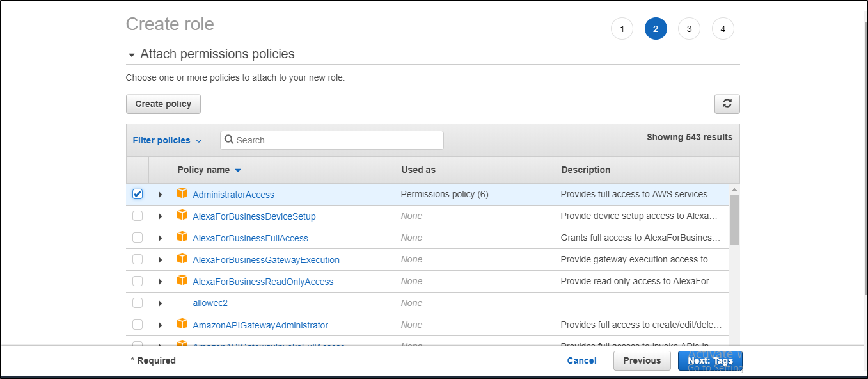Open the AlexaForBusinessReadOnlyAccess policy link

pyautogui.click(x=263, y=282)
